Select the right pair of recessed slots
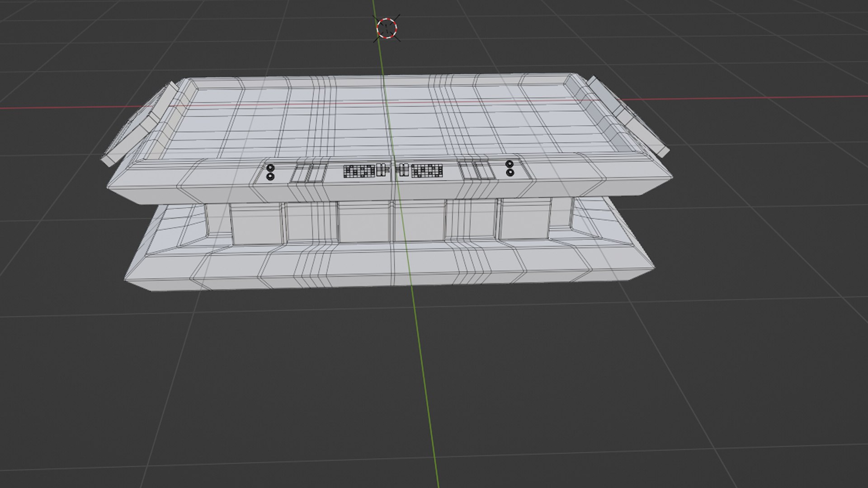This screenshot has width=868, height=488. (477, 170)
